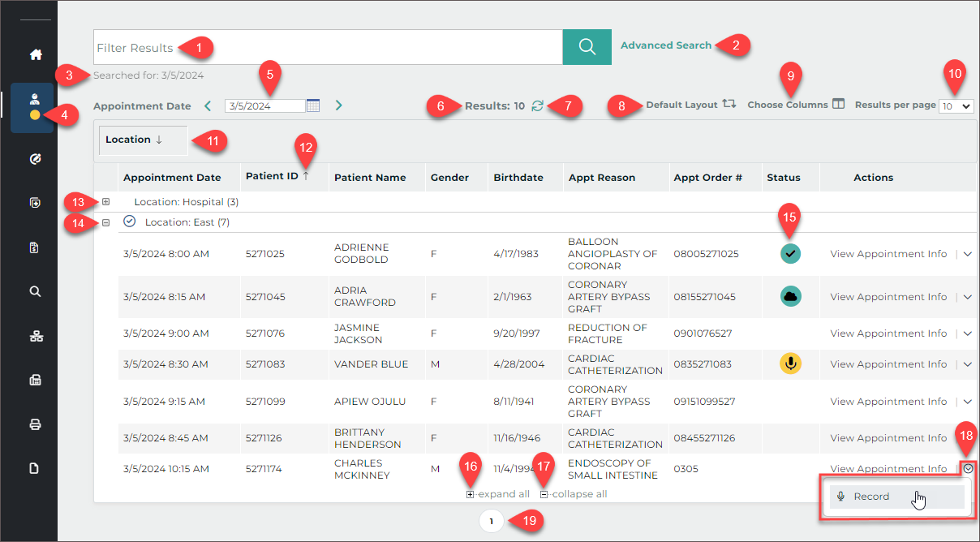The image size is (980, 542).
Task: Toggle the Location: East group checkmark
Action: pos(129,222)
